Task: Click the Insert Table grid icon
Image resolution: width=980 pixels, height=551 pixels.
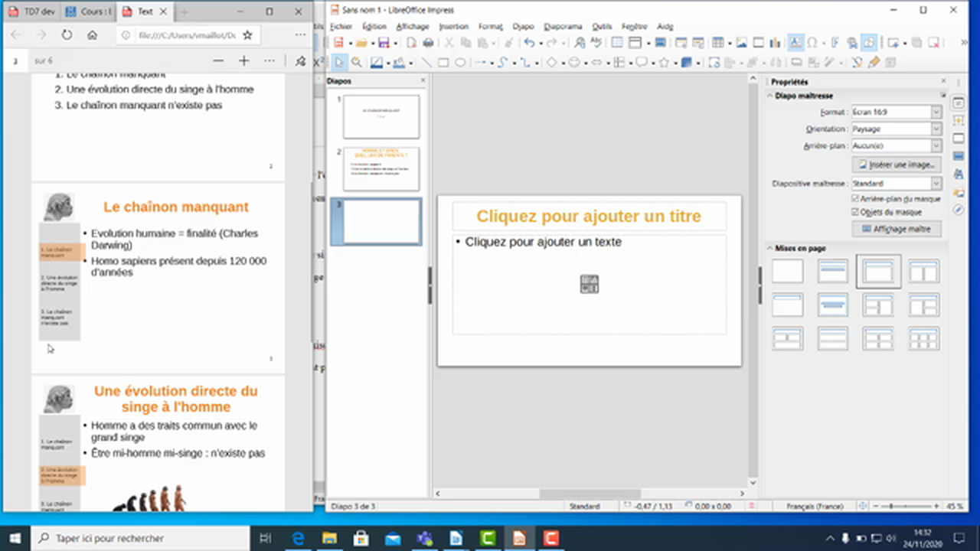Action: tap(717, 43)
